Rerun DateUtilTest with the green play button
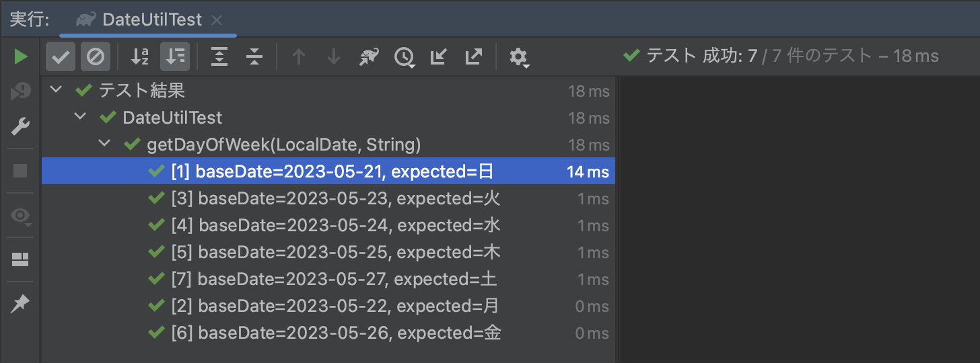This screenshot has height=363, width=980. [x=21, y=57]
